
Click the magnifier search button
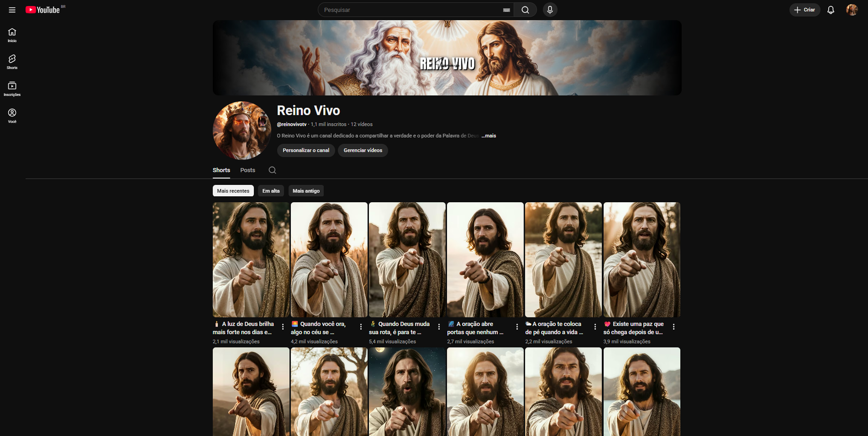pos(525,10)
